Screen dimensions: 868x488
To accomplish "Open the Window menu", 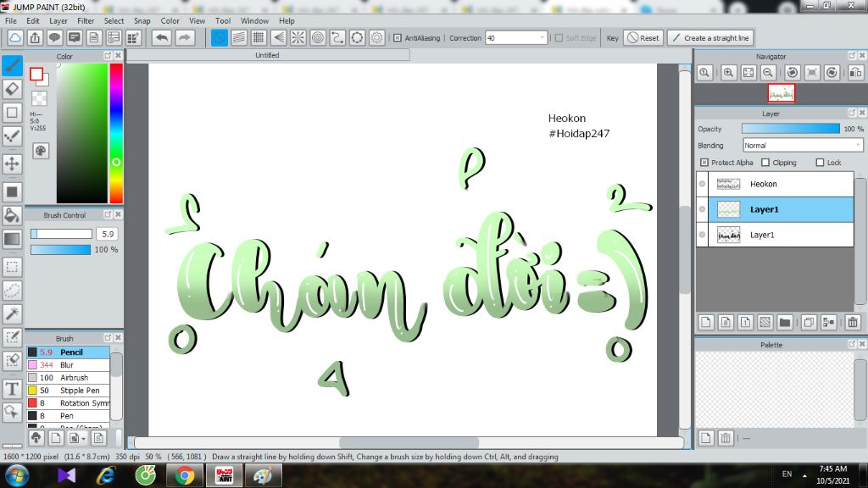I will click(254, 20).
